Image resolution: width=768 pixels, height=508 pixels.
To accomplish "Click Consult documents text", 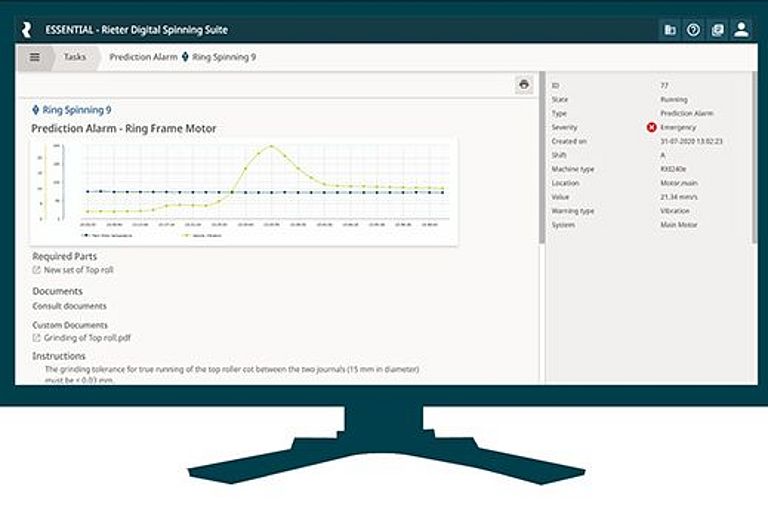I will [69, 305].
